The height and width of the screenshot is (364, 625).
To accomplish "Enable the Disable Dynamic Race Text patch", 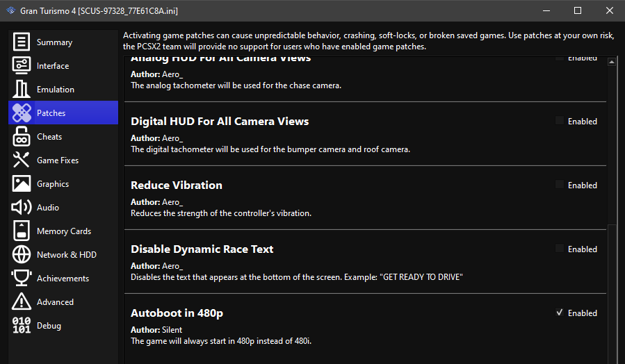I will pyautogui.click(x=560, y=249).
